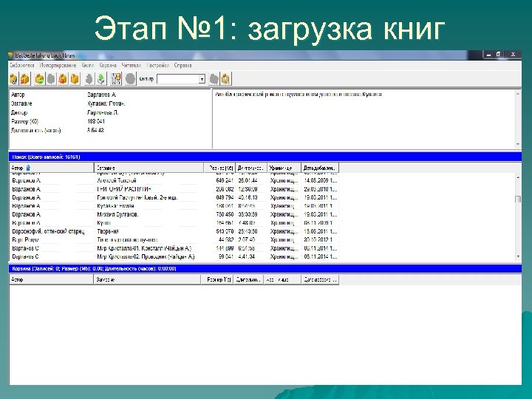
Task: Maximize the Talking Book Library window
Action: (498, 54)
